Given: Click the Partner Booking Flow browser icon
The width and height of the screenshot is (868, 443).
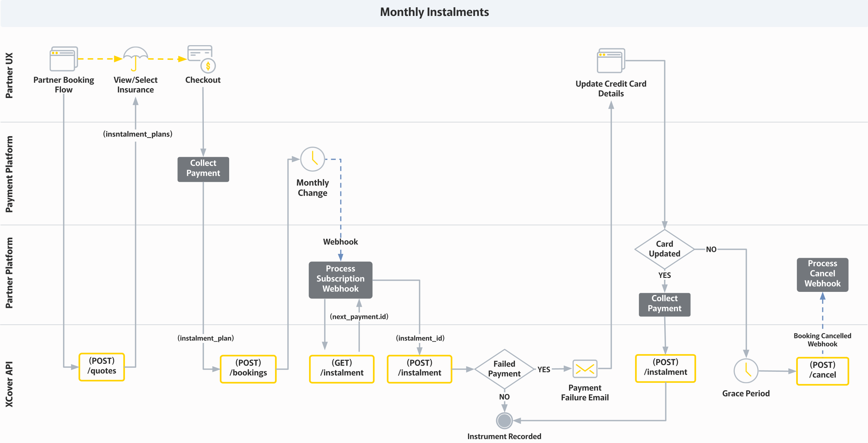Looking at the screenshot, I should point(64,59).
